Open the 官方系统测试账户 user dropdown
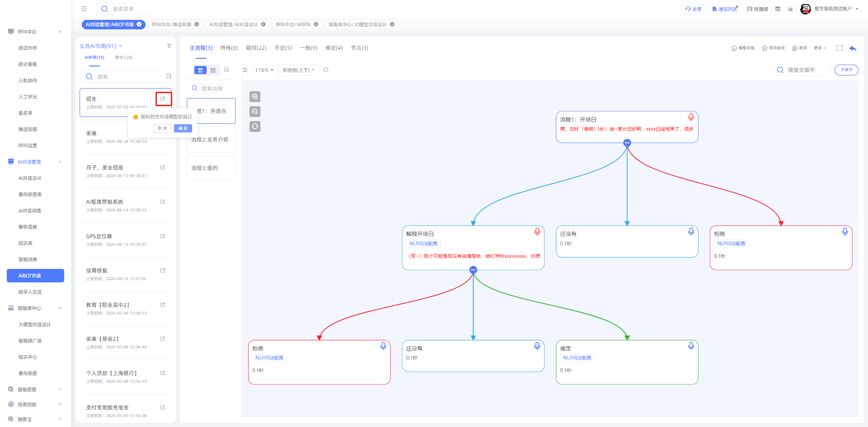The width and height of the screenshot is (868, 427). click(x=836, y=9)
